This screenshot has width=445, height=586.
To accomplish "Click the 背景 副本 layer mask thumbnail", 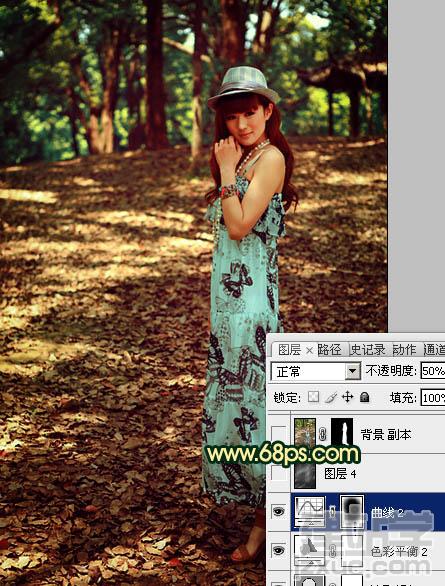I will coord(342,433).
